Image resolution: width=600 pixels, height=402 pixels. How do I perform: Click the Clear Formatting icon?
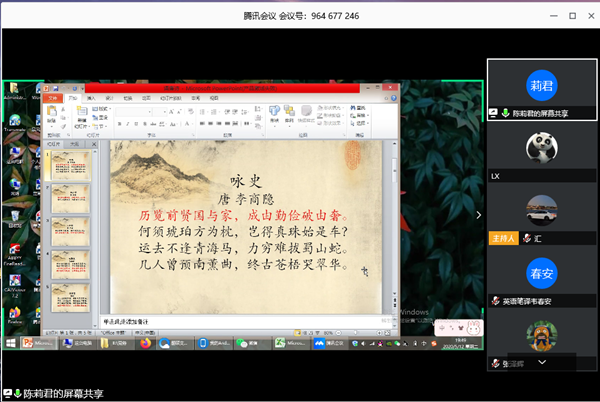[191, 111]
